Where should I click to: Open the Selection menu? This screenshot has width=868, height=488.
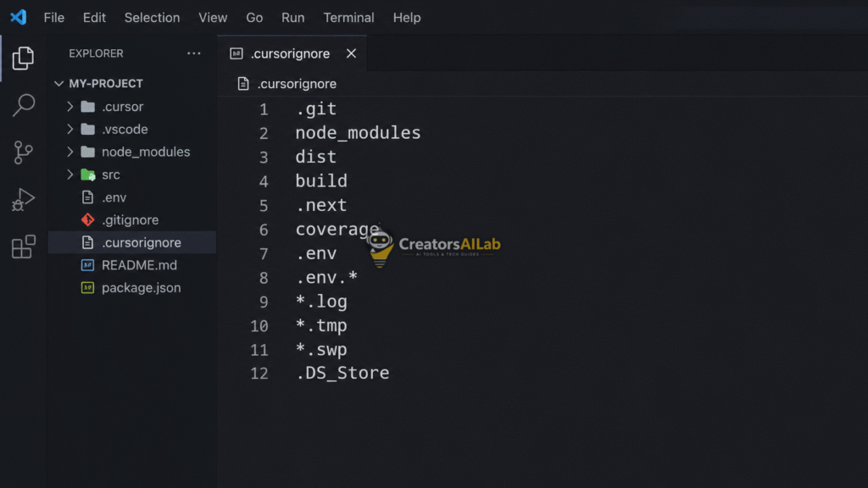pos(152,18)
